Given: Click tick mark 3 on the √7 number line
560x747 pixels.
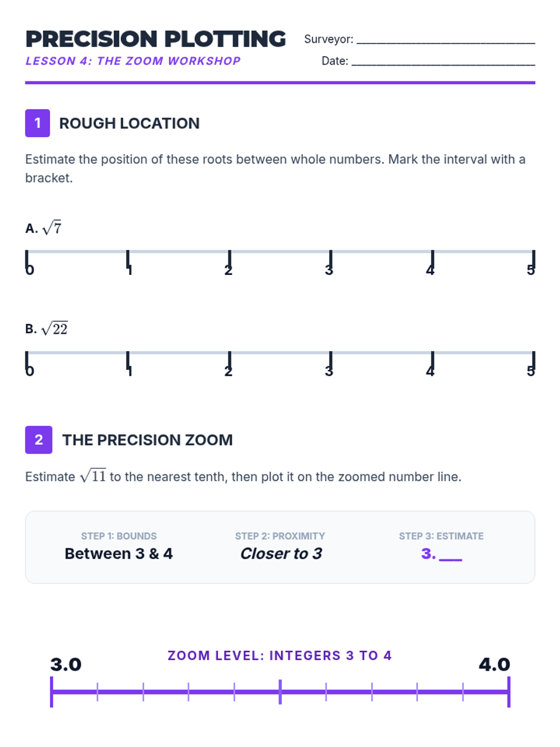Looking at the screenshot, I should [x=330, y=260].
